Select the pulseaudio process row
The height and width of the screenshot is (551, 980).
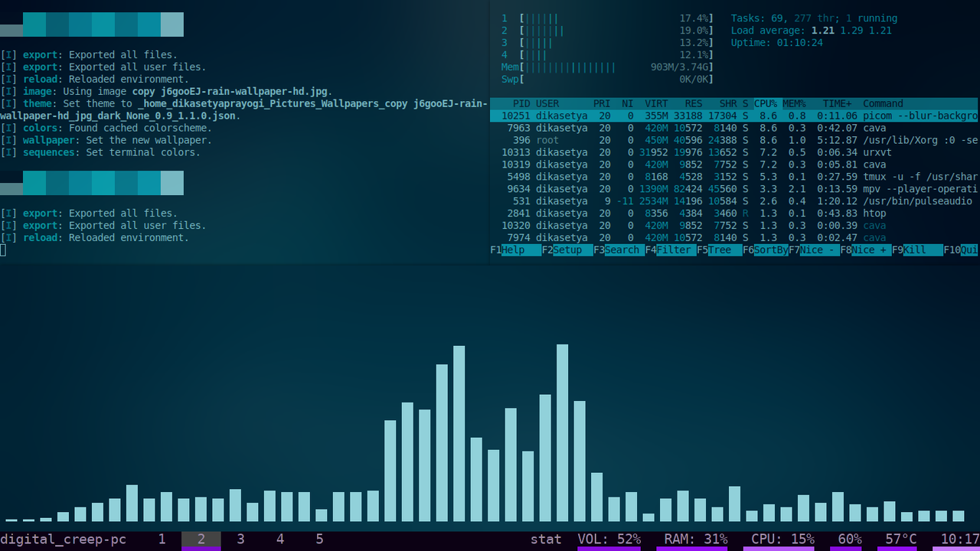tap(734, 201)
